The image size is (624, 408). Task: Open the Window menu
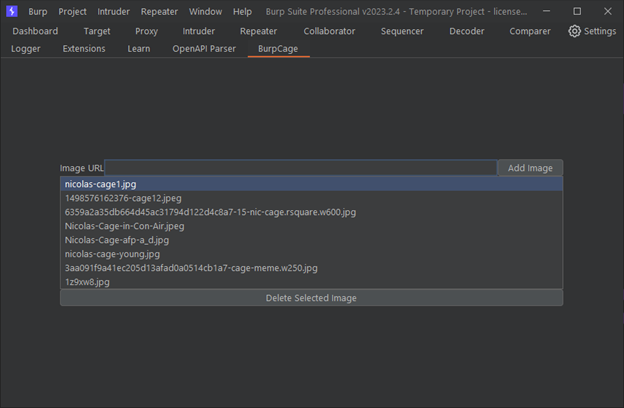point(205,12)
